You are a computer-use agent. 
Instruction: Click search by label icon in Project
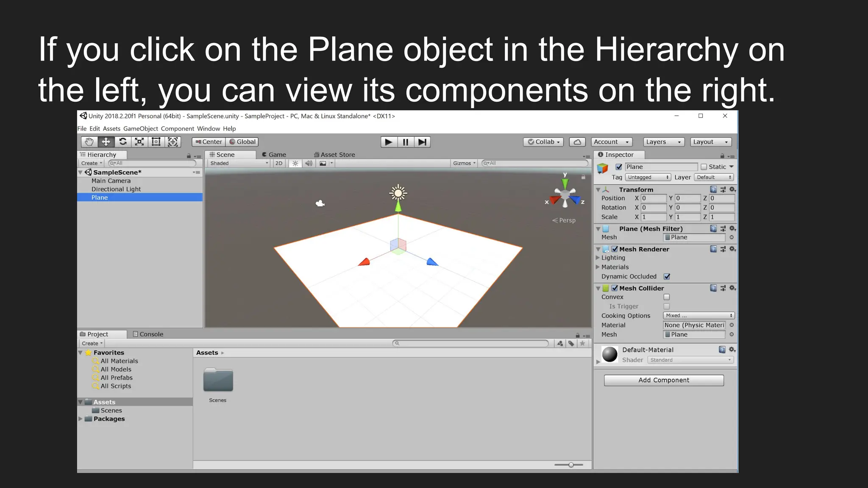pyautogui.click(x=571, y=344)
